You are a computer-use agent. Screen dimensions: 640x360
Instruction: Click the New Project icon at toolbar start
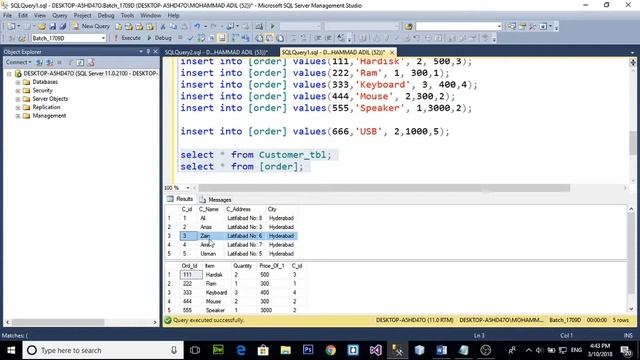(x=11, y=26)
